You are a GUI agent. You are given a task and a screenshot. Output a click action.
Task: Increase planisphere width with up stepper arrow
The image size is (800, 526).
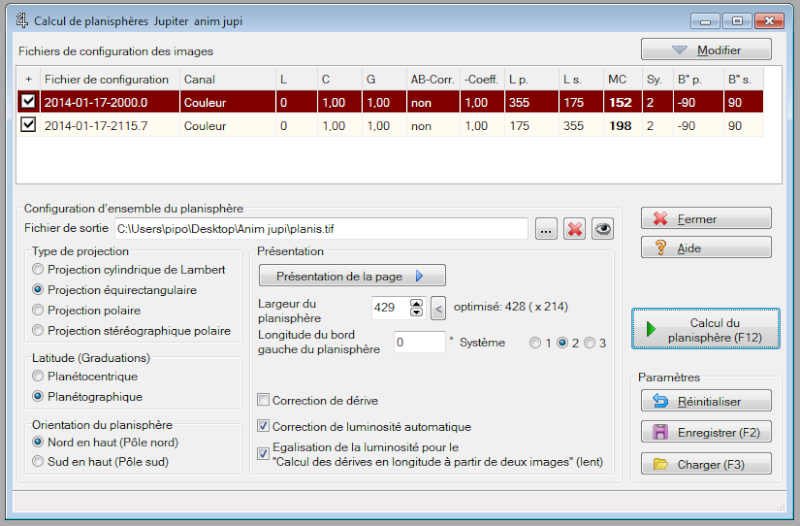[x=417, y=303]
